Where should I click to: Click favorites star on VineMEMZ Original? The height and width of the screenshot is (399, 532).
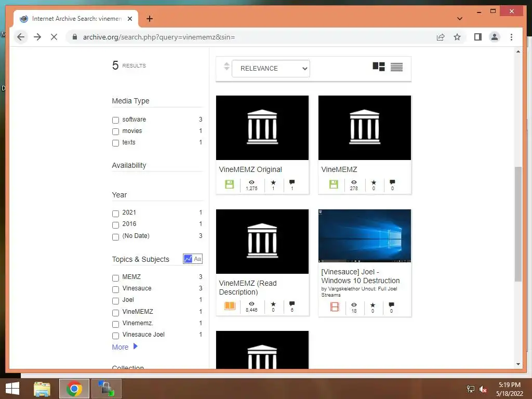click(x=273, y=182)
